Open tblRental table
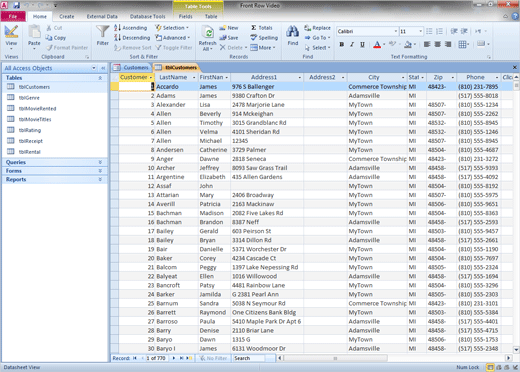Viewport: 520px width, 372px height. pyautogui.click(x=29, y=152)
